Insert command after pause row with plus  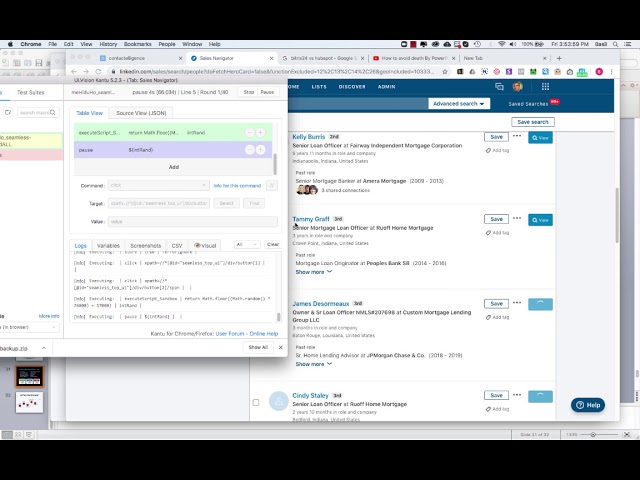[x=260, y=150]
